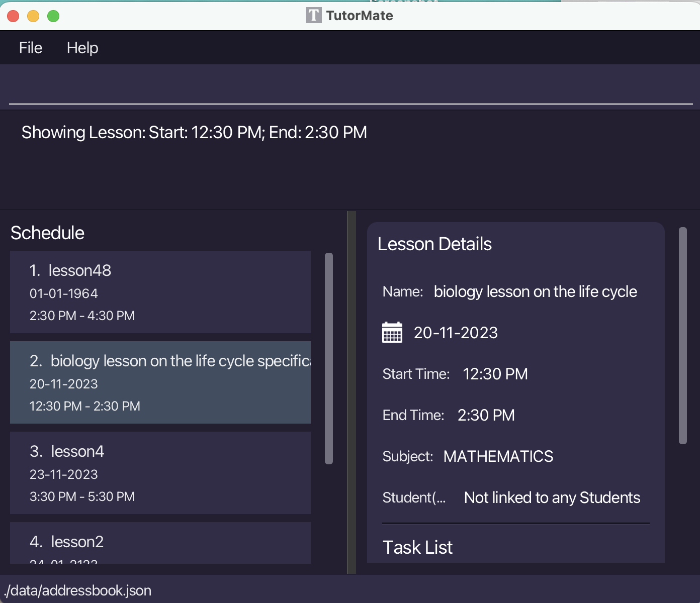The image size is (700, 603).
Task: Close the TutorMate window with red button
Action: (13, 16)
